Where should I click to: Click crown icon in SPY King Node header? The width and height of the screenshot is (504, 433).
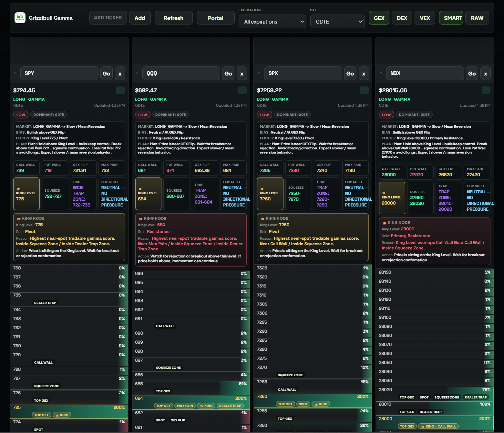pyautogui.click(x=19, y=219)
